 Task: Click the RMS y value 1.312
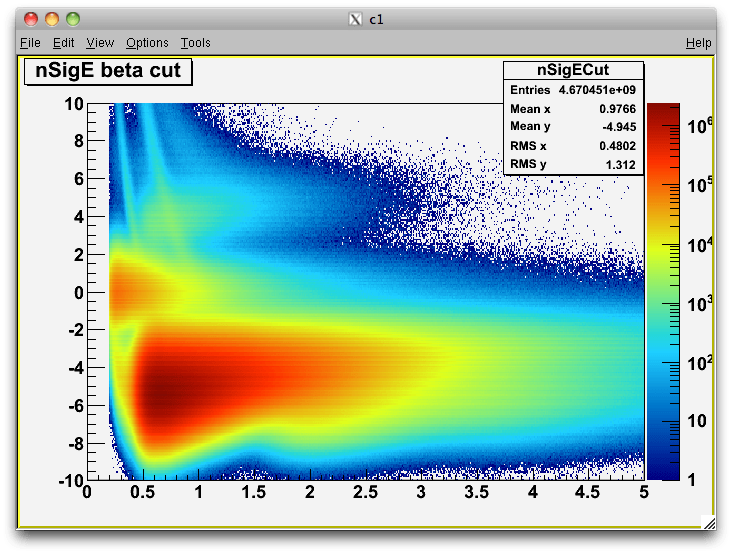pos(620,165)
